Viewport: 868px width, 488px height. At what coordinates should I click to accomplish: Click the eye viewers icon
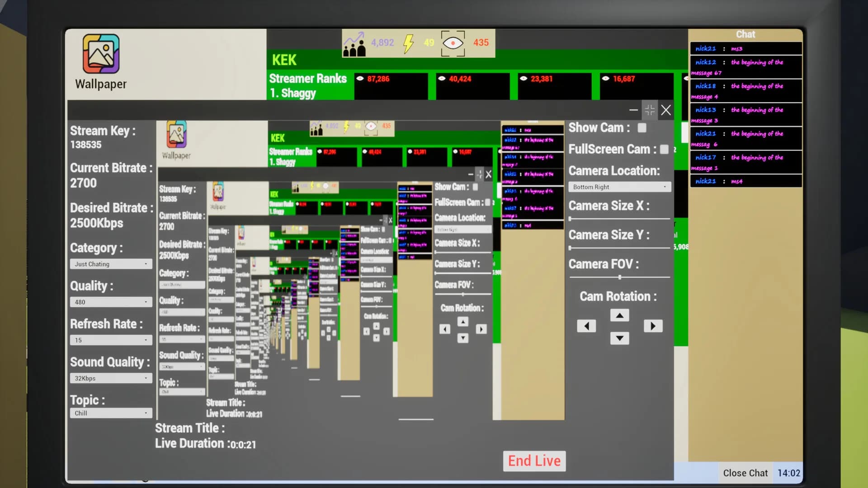[x=453, y=43]
